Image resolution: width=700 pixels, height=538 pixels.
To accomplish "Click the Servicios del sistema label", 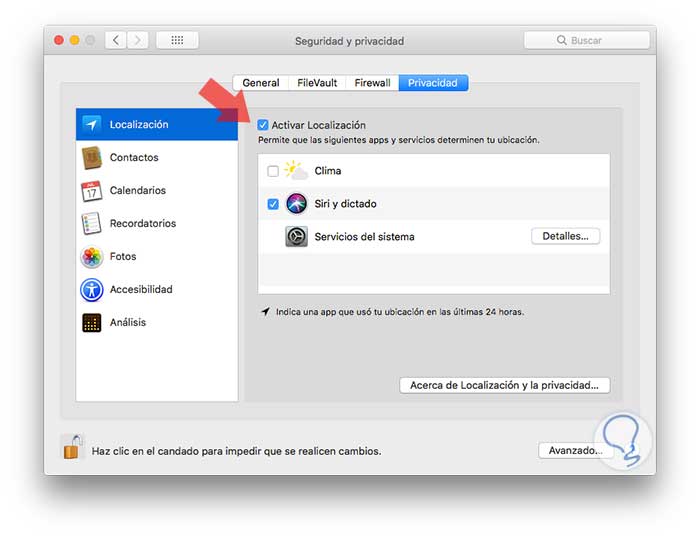I will pos(364,237).
